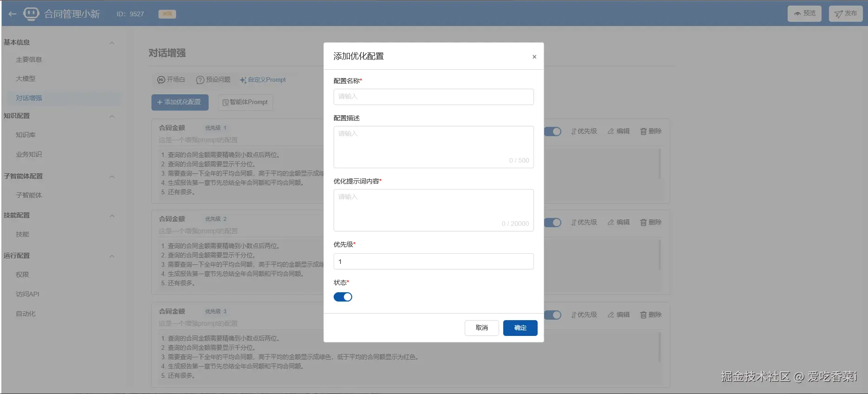Click the 取消 cancel button
868x394 pixels.
[x=482, y=328]
